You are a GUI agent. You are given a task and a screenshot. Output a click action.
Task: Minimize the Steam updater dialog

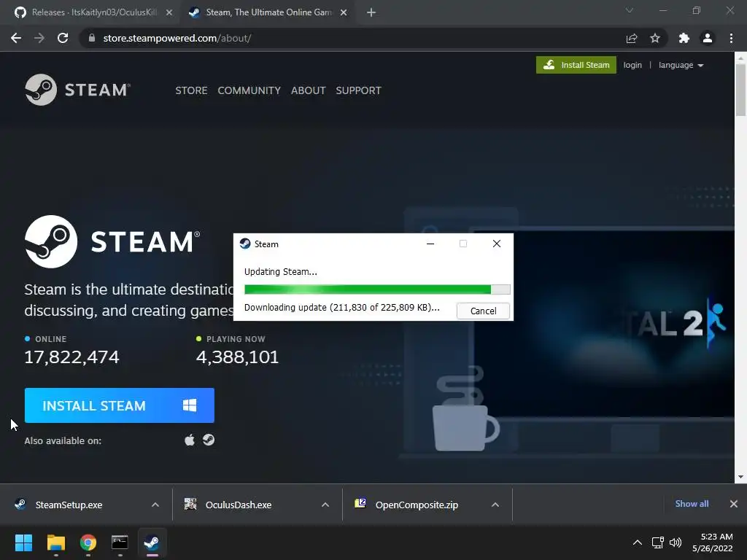[x=430, y=244]
